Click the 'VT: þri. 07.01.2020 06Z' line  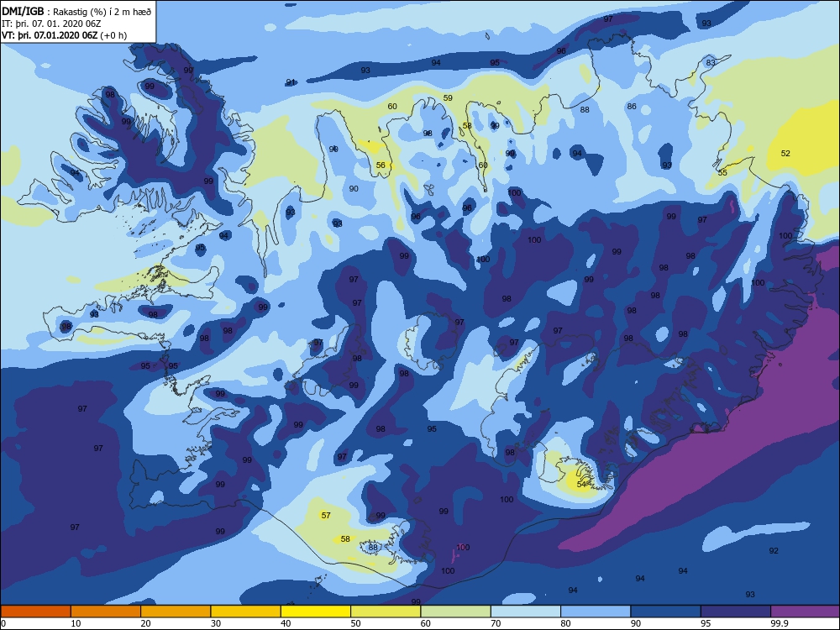(50, 35)
